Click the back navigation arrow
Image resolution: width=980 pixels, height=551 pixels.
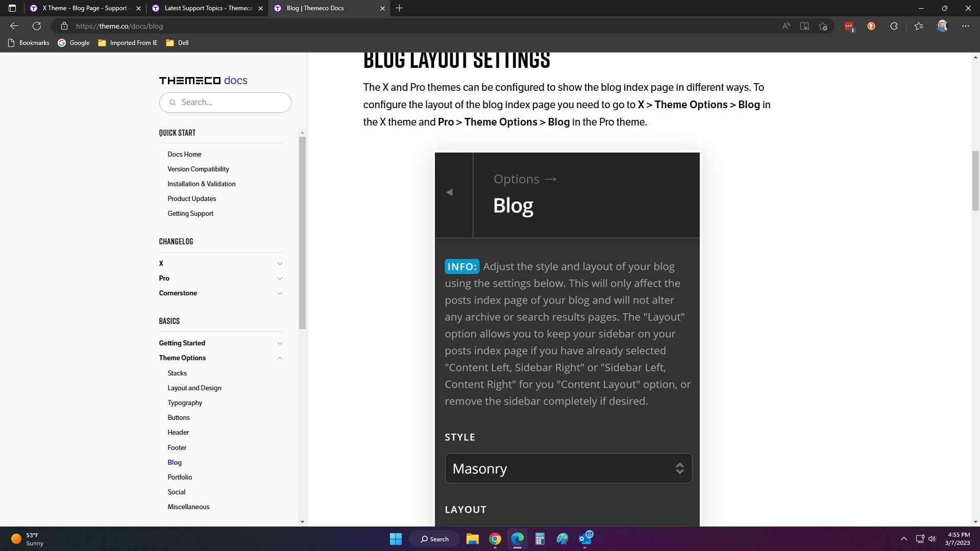[14, 26]
